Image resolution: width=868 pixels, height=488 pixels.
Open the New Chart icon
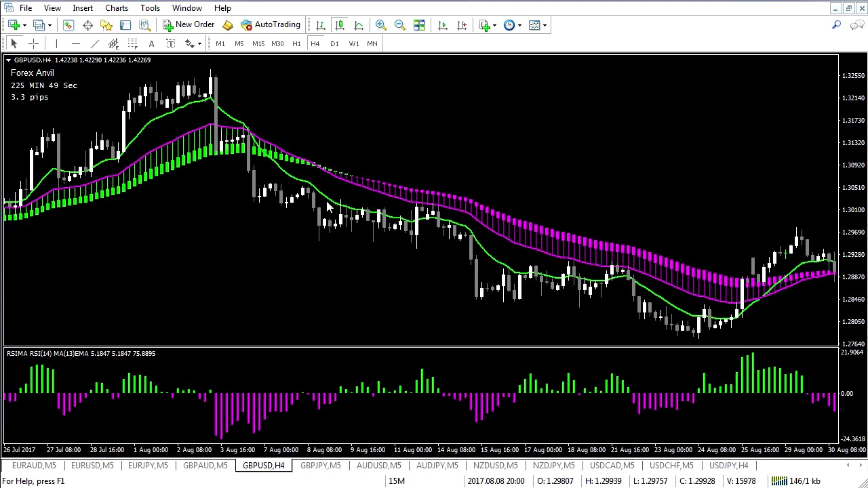tap(14, 25)
